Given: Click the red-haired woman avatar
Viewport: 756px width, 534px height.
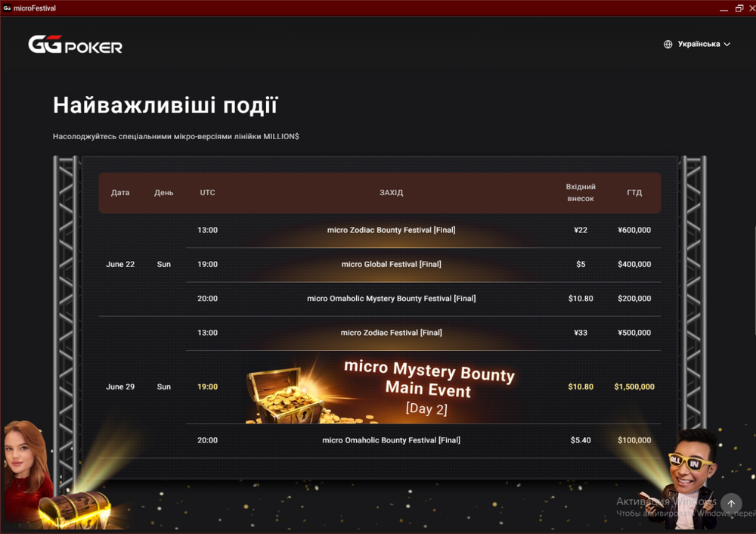Looking at the screenshot, I should [x=26, y=463].
